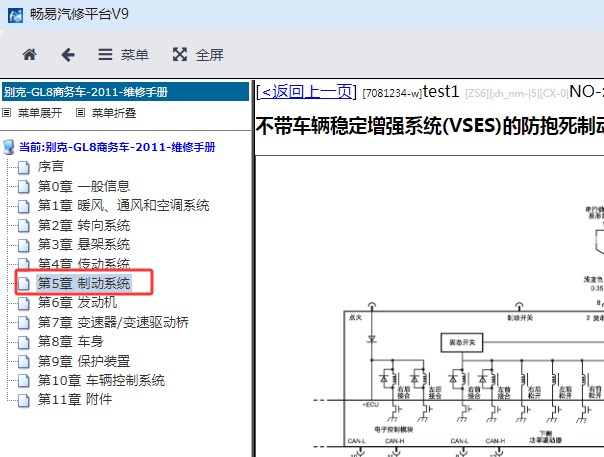604x457 pixels.
Task: Open 第2章 转向系统
Action: (84, 225)
